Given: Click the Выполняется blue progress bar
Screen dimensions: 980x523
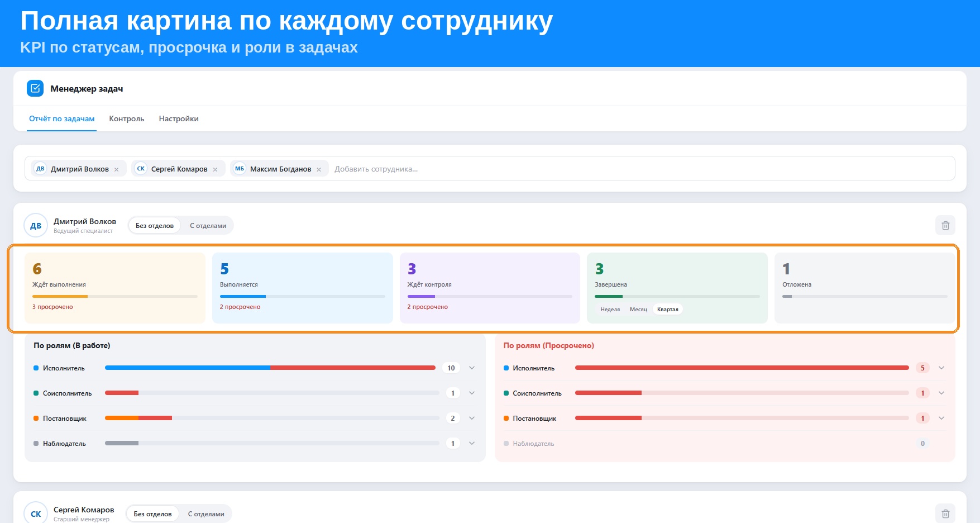Looking at the screenshot, I should [x=303, y=296].
